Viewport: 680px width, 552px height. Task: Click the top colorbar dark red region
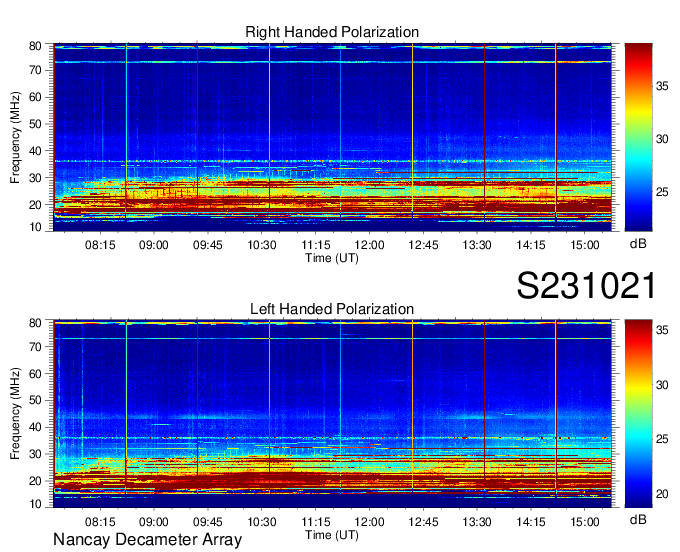(638, 50)
